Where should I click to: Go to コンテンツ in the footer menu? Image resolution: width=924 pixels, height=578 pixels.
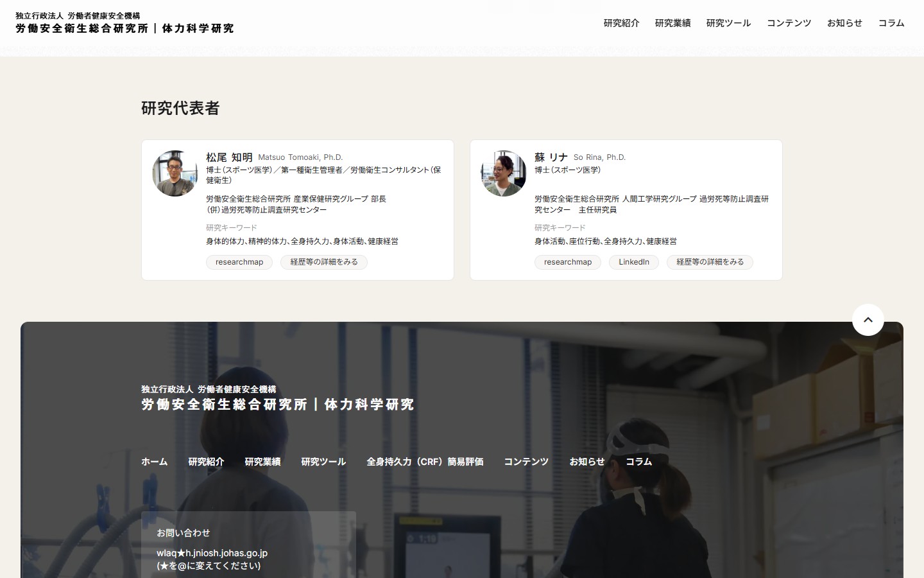coord(526,462)
